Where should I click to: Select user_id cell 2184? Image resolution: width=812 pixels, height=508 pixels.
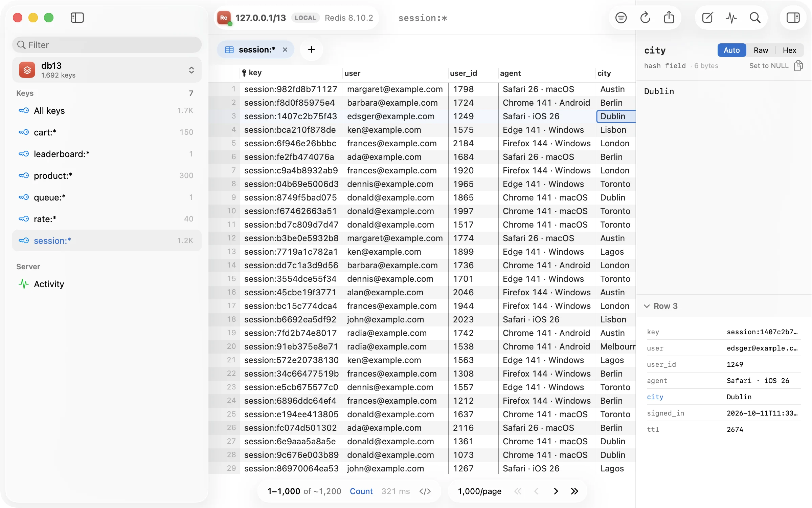[x=473, y=143]
